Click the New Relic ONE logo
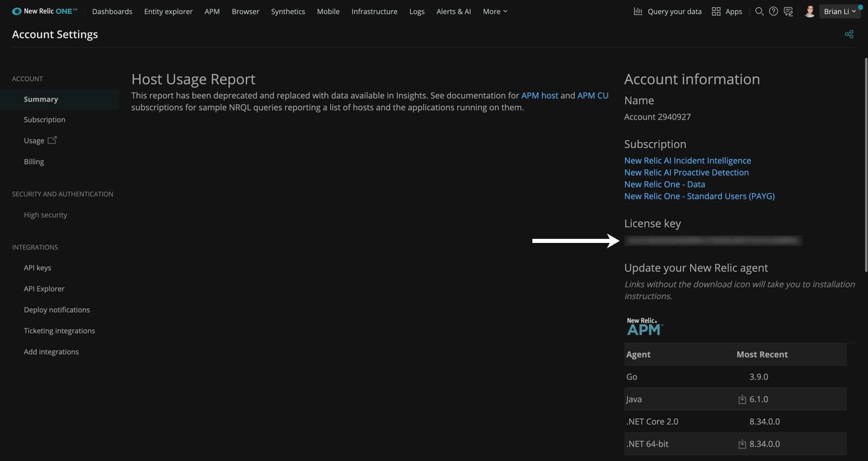The width and height of the screenshot is (868, 461). [45, 11]
